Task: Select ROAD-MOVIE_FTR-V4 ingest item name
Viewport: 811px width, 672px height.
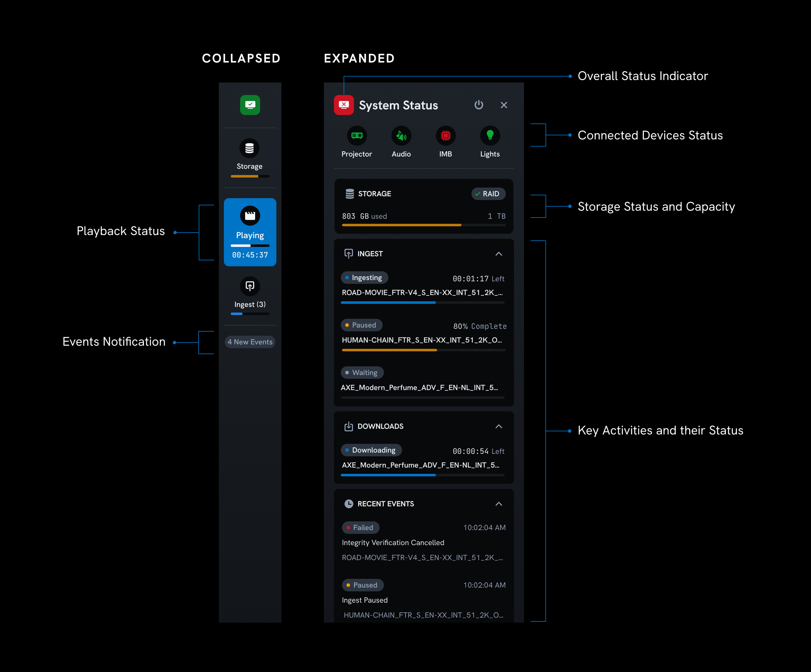Action: (422, 293)
